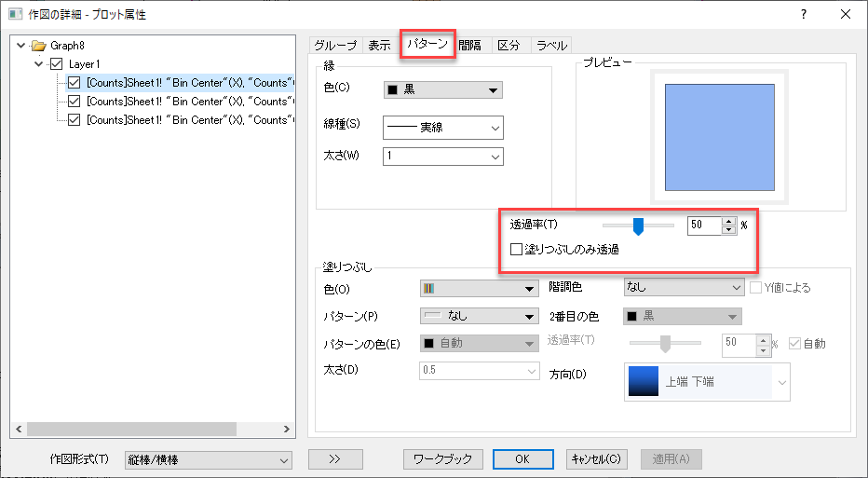Click the Graph8 folder icon
This screenshot has height=478, width=868.
click(38, 45)
